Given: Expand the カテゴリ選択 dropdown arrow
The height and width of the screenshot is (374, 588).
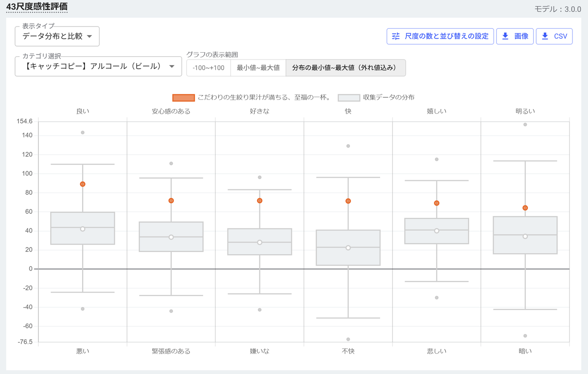Looking at the screenshot, I should [x=172, y=66].
